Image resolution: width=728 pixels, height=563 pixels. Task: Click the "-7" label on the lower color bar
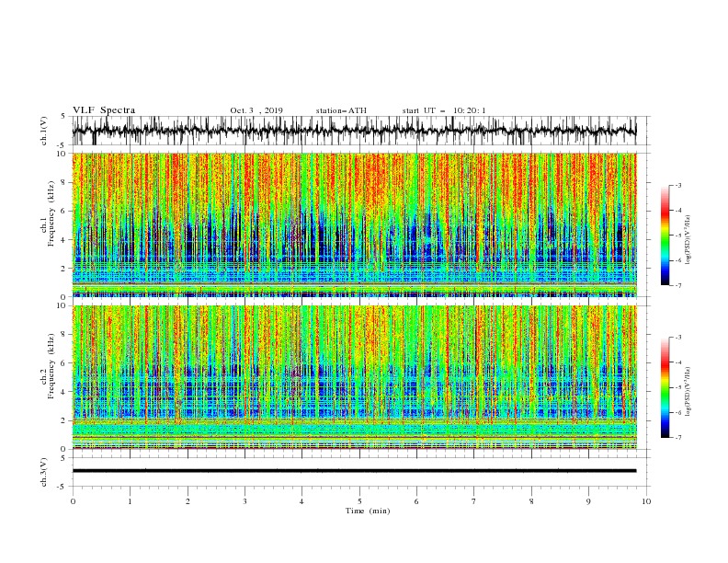(677, 438)
